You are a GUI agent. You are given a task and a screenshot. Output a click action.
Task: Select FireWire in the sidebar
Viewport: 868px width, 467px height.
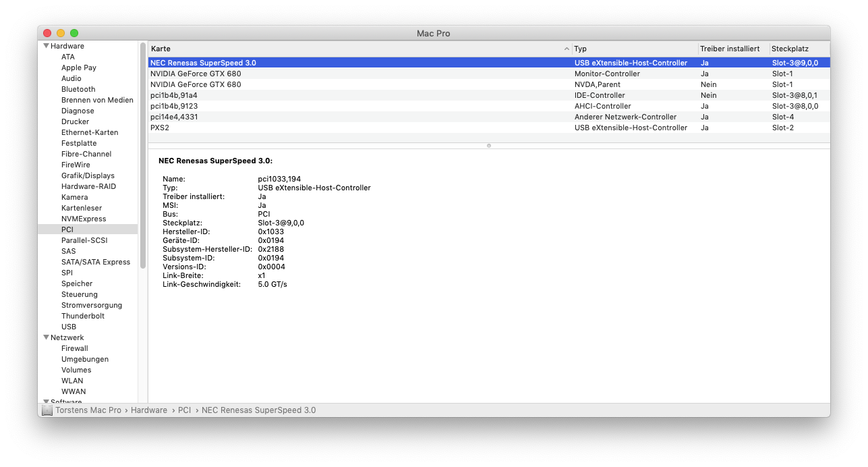pos(76,165)
